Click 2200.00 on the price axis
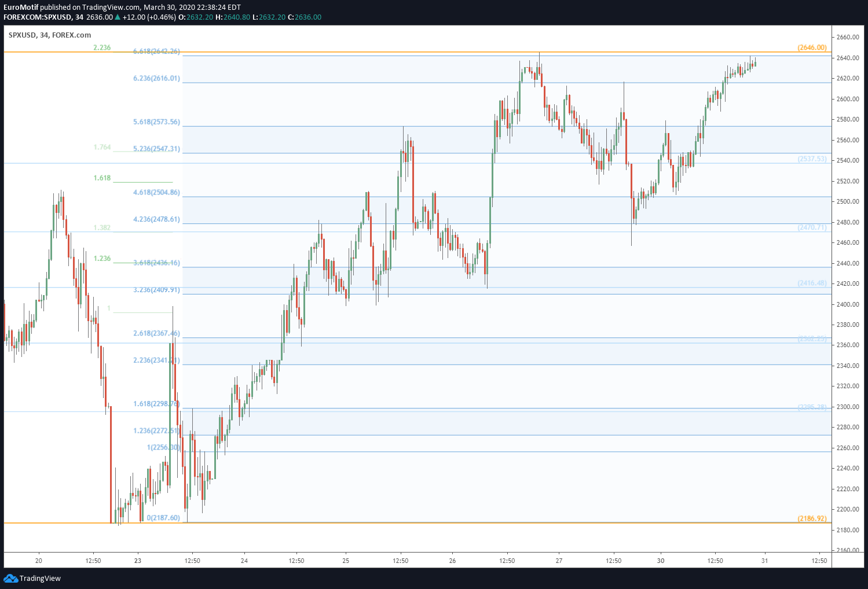Image resolution: width=868 pixels, height=589 pixels. (x=848, y=509)
